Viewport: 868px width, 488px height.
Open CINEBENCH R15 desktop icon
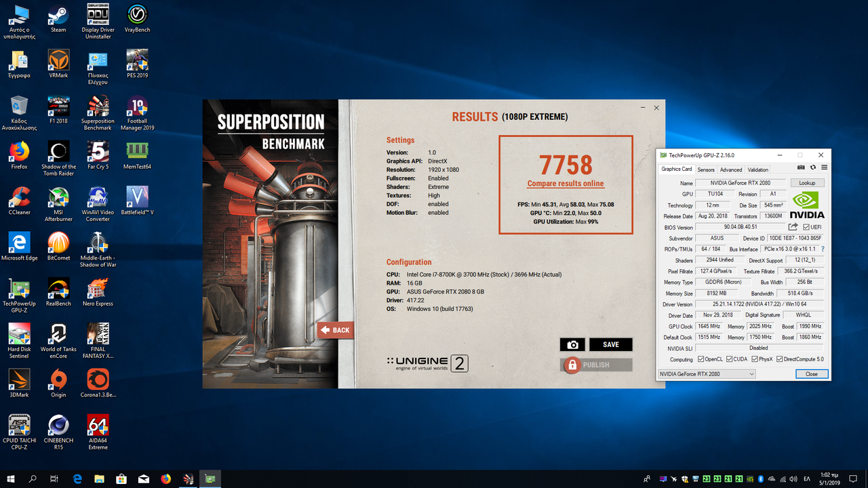click(x=58, y=432)
